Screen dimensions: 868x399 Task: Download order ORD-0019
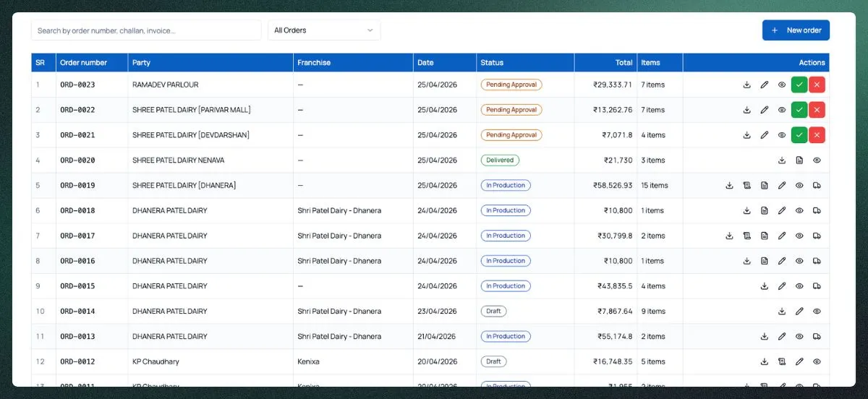coord(729,186)
